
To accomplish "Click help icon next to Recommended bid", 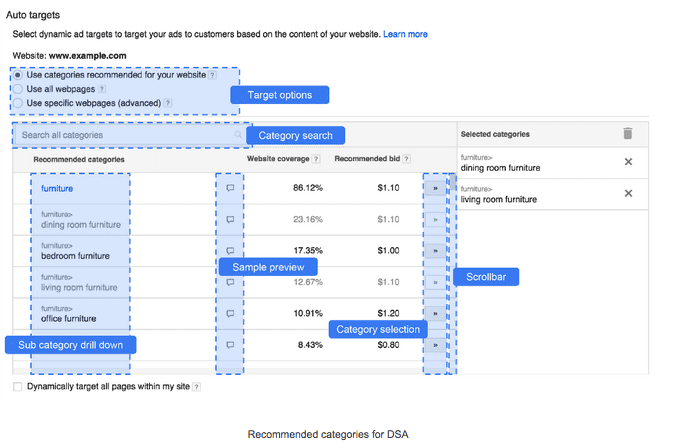I will 406,159.
